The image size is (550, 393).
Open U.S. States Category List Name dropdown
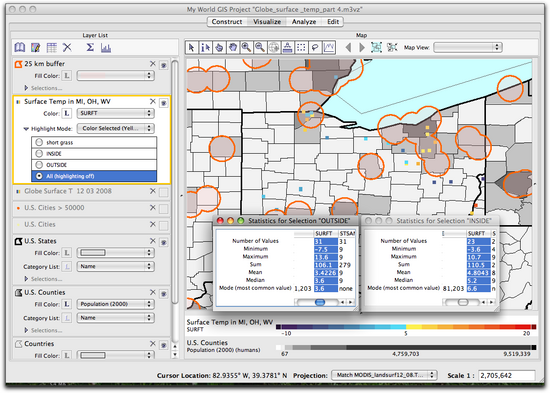click(115, 266)
